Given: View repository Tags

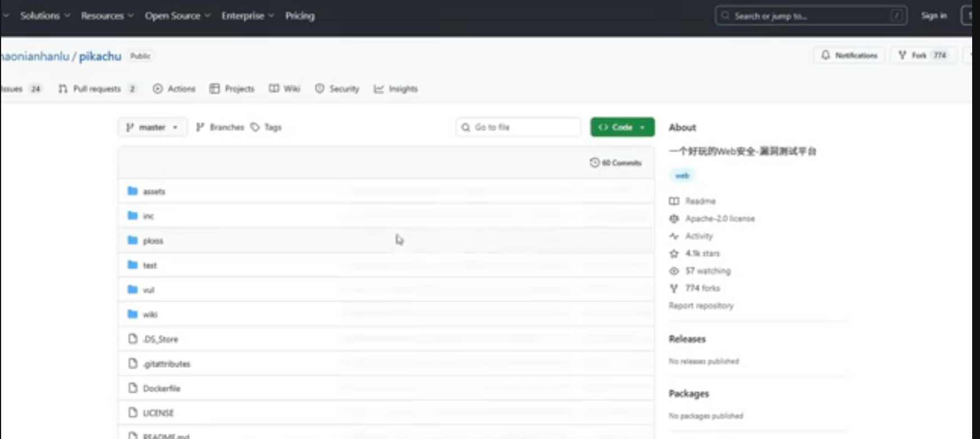Looking at the screenshot, I should tap(266, 127).
